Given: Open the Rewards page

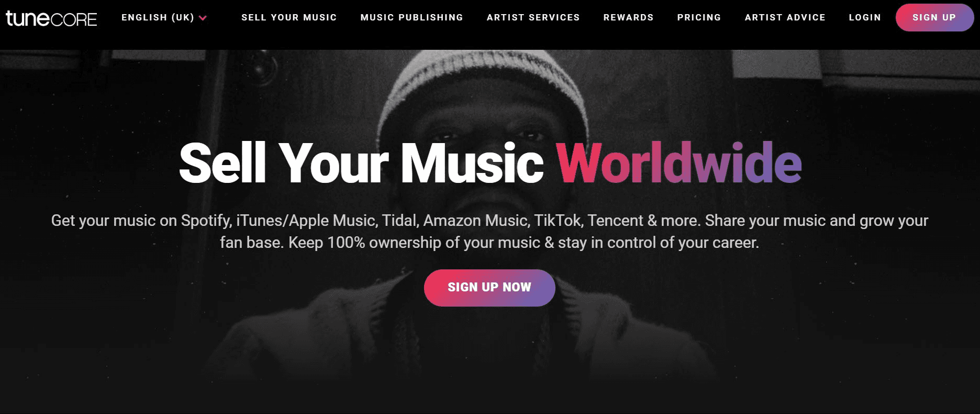Looking at the screenshot, I should coord(629,17).
